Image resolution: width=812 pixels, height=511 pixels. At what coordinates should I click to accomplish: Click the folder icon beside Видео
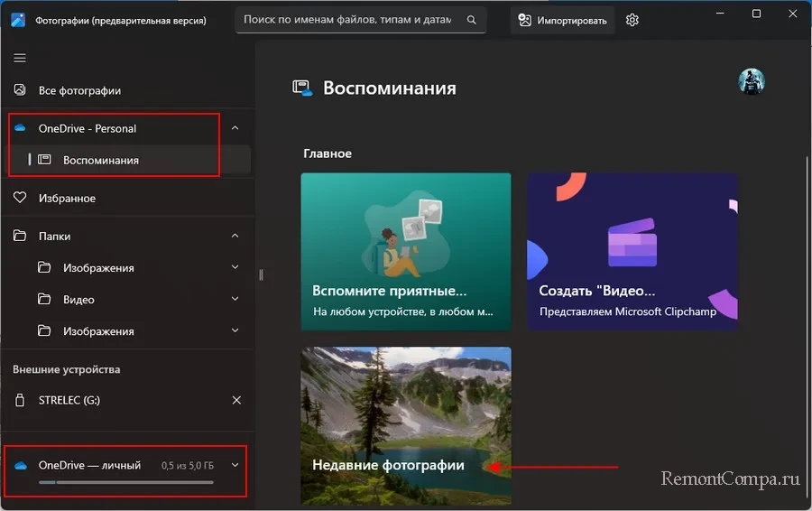(x=44, y=299)
